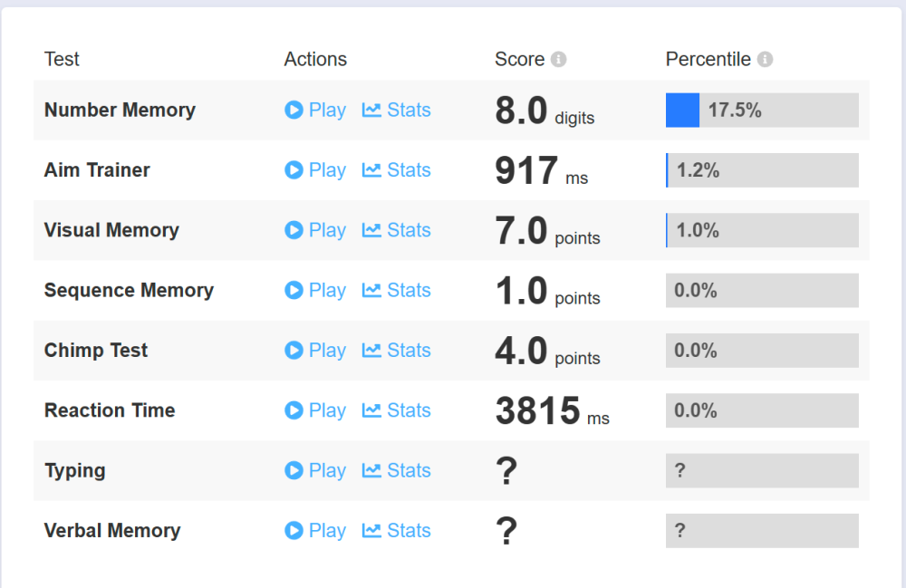The width and height of the screenshot is (906, 588).
Task: Click the Number Memory 17.5% percentile bar
Action: (x=762, y=111)
